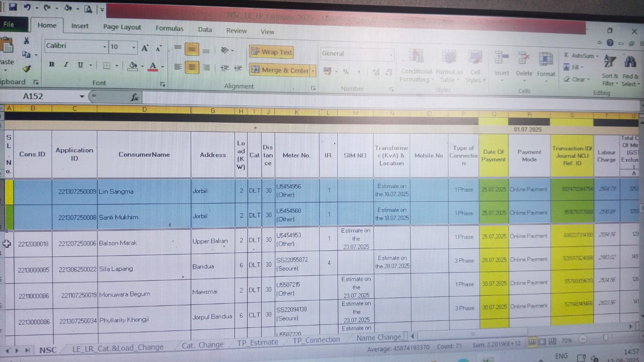The image size is (644, 362).
Task: Activate the Format Painter brush
Action: (x=26, y=68)
